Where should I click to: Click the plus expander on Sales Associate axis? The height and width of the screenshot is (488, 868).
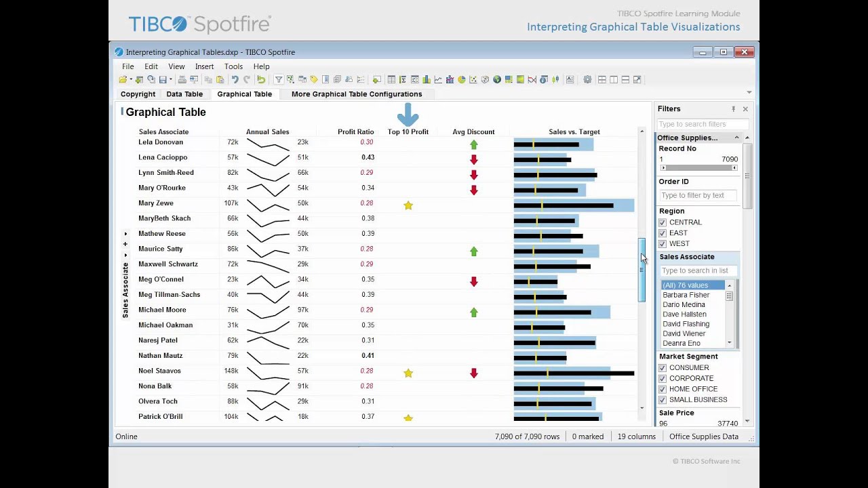125,244
